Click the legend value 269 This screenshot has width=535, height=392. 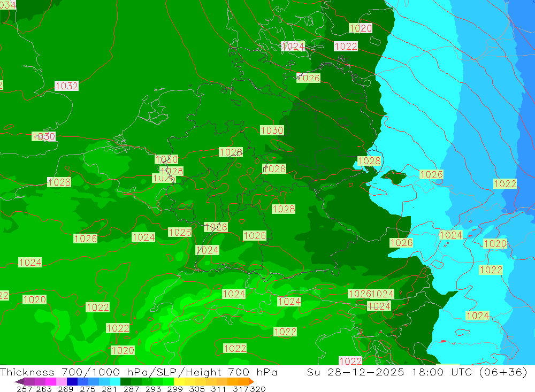65,389
